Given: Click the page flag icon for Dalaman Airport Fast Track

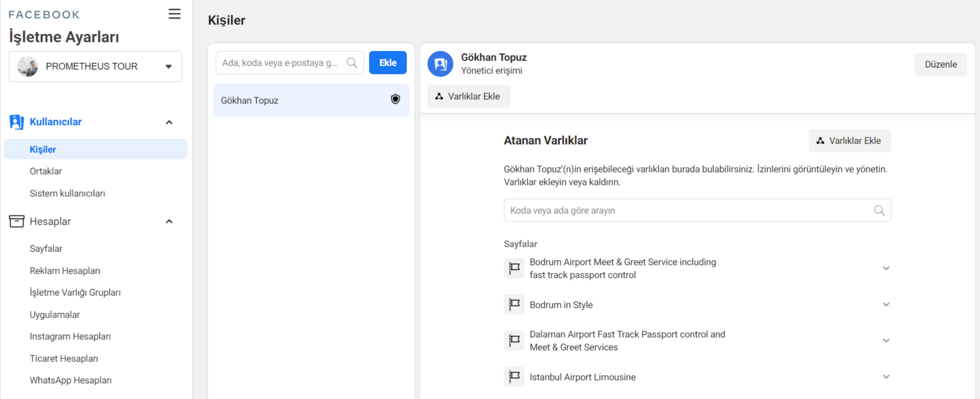Looking at the screenshot, I should tap(514, 341).
